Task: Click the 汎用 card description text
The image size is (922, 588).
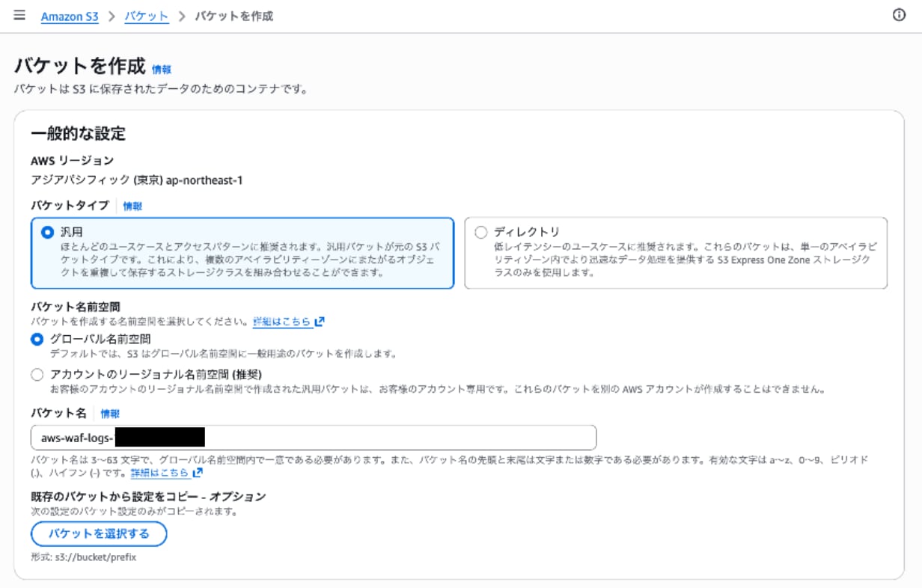Action: [x=247, y=259]
